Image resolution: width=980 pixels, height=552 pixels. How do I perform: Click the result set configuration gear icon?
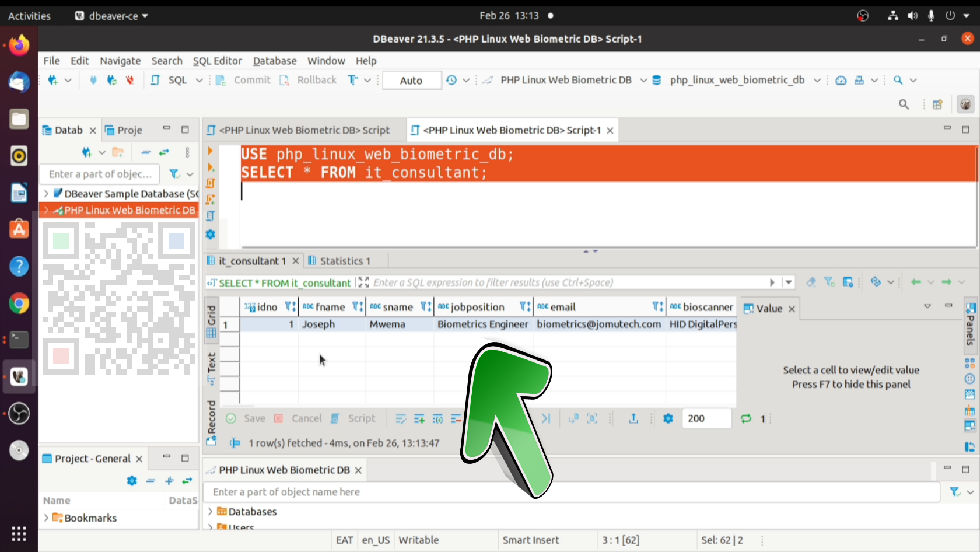pyautogui.click(x=668, y=418)
